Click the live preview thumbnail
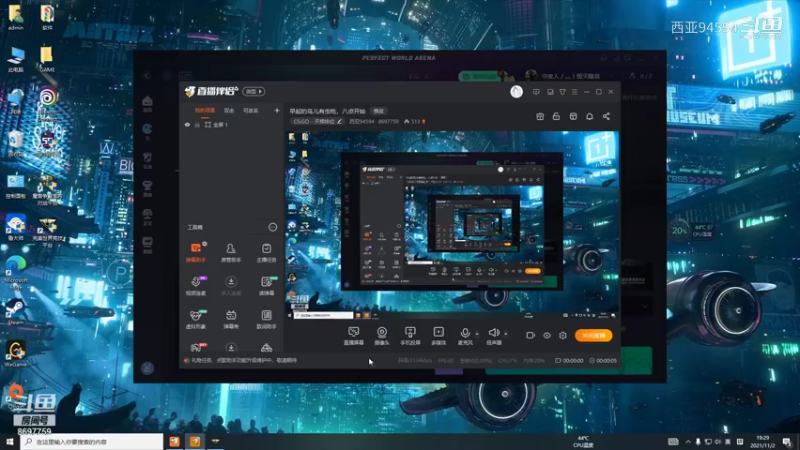 (452, 225)
